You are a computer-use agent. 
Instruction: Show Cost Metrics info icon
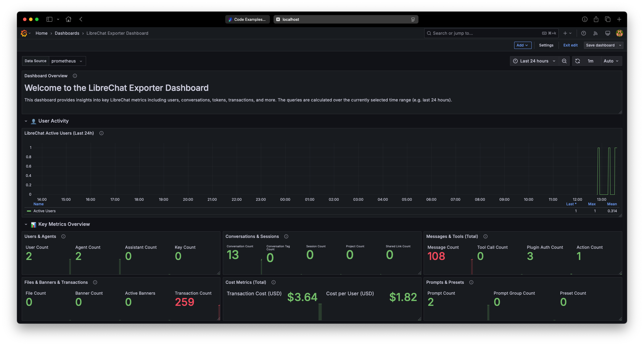tap(274, 282)
